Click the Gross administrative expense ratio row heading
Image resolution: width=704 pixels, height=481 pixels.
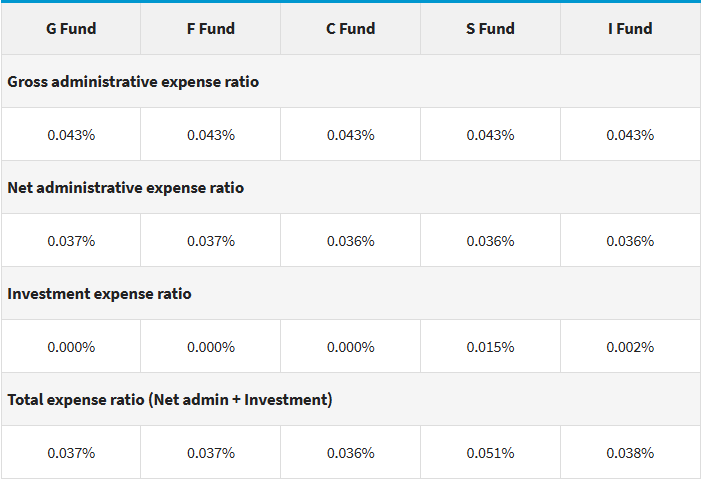(133, 82)
